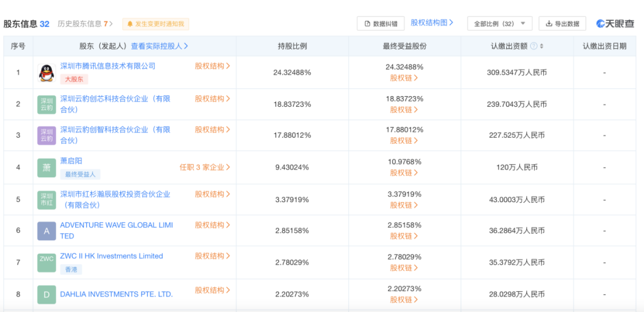644x312 pixels.
Task: Click the Tencent penguin logo icon
Action: [x=46, y=73]
